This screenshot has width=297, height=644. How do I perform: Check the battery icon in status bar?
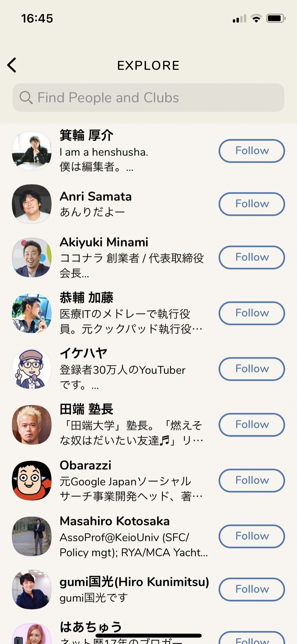click(x=276, y=19)
